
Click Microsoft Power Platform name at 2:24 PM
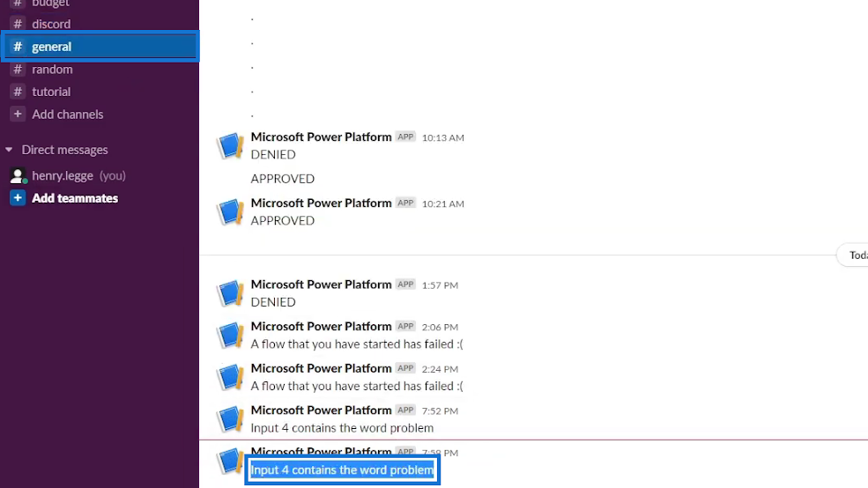click(321, 368)
